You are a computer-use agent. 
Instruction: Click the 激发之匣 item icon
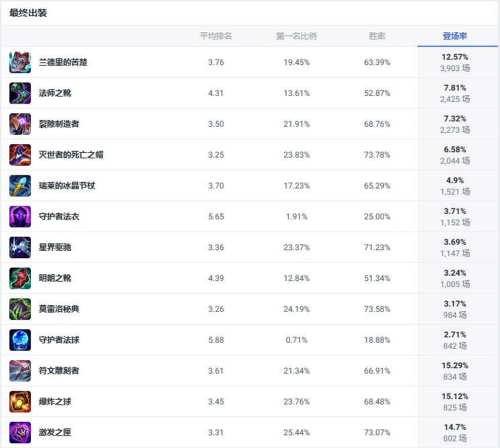pos(20,433)
